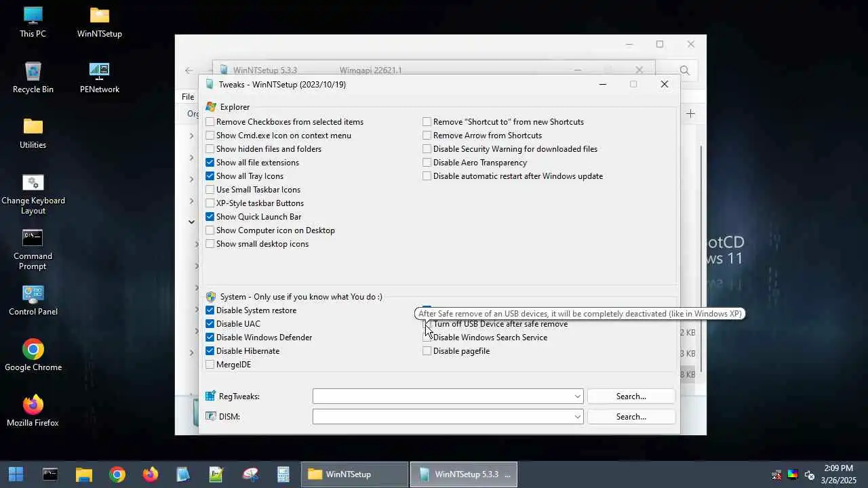
Task: Enable XP-Style taskbar Buttons
Action: click(x=210, y=203)
